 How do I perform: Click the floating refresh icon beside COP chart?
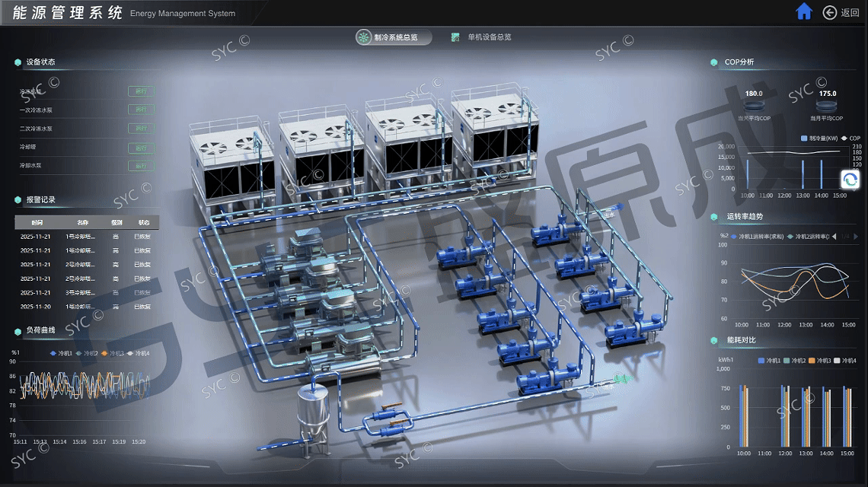click(850, 180)
